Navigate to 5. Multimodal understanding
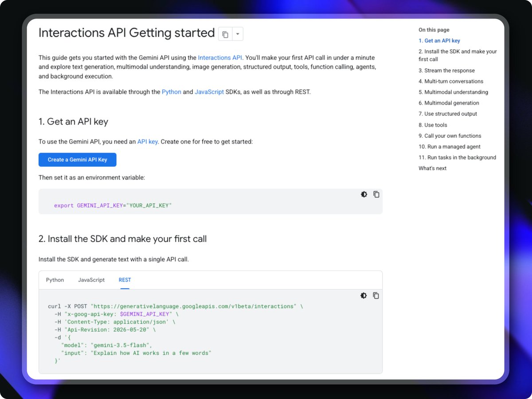Image resolution: width=532 pixels, height=399 pixels. click(x=453, y=92)
